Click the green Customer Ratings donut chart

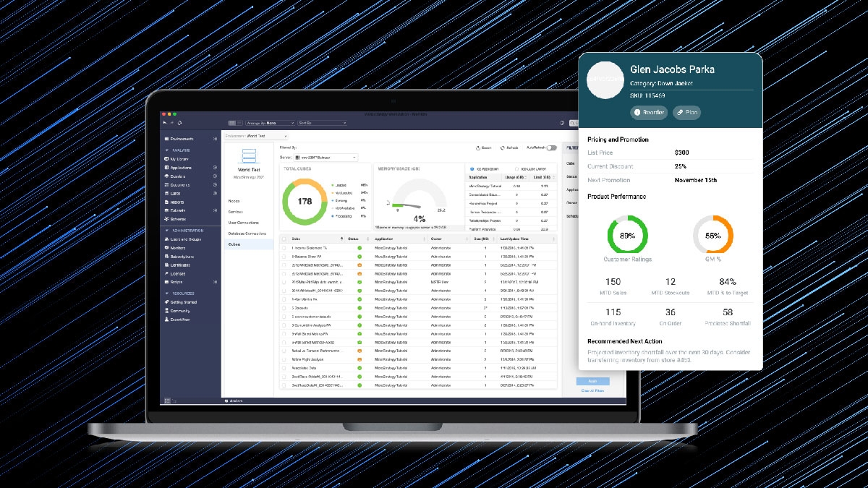(626, 235)
